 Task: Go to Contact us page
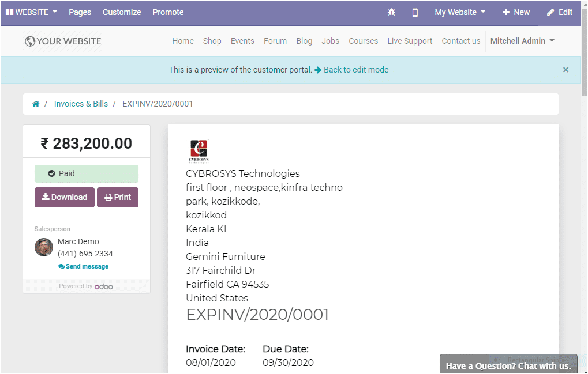(461, 41)
